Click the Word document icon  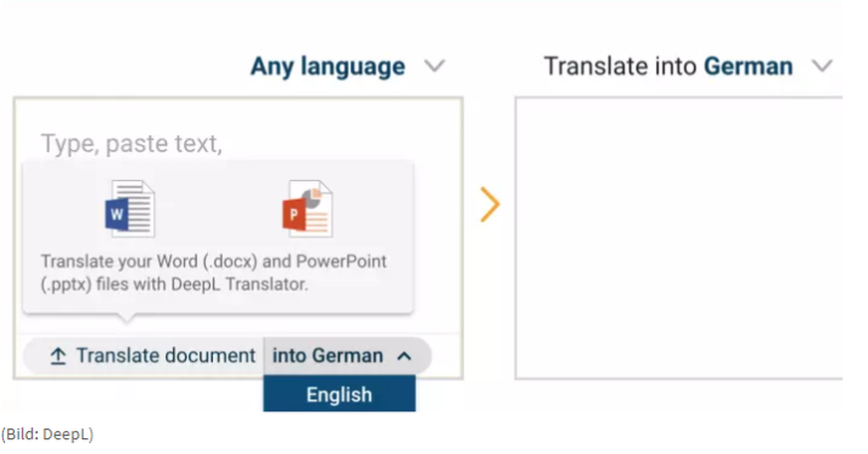click(x=130, y=209)
